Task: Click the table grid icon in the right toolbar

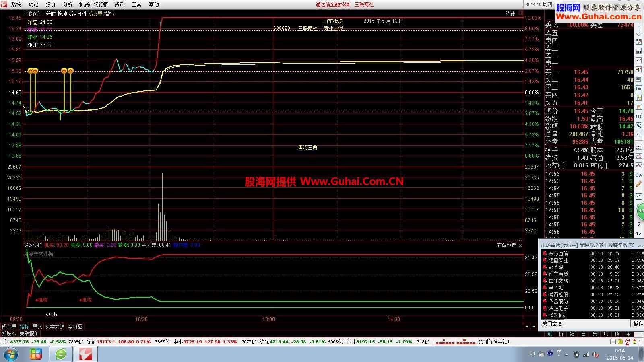Action: click(639, 51)
